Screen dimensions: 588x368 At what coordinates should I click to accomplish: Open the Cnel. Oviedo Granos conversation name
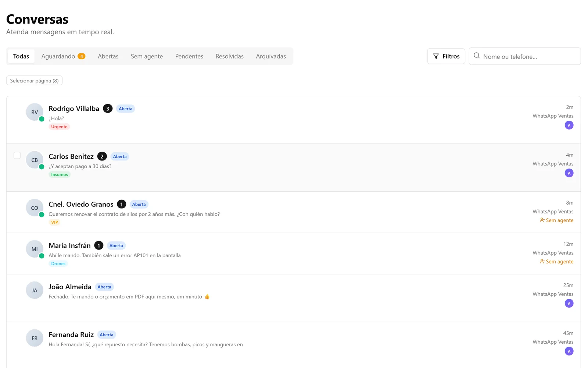81,204
